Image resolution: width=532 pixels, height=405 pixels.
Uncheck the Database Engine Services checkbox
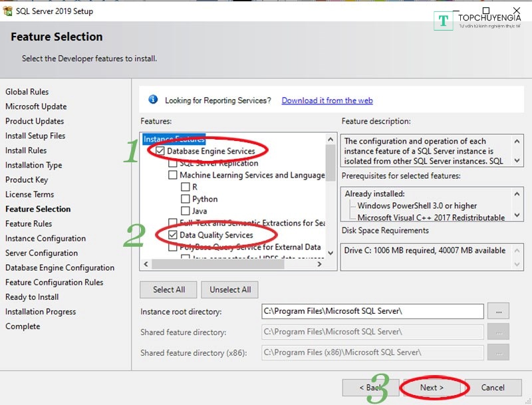tap(160, 151)
